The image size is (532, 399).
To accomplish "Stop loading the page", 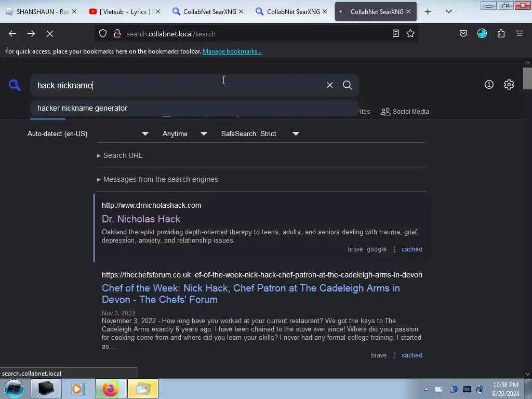I will pos(50,34).
